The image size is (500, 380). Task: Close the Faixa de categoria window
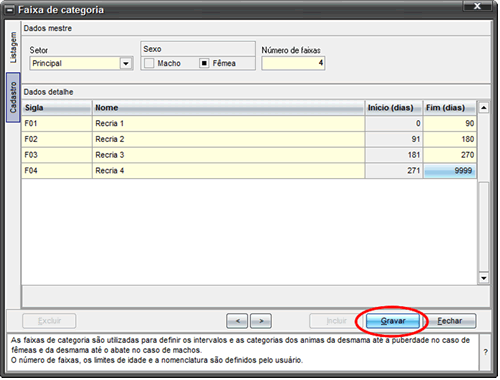tap(477, 6)
